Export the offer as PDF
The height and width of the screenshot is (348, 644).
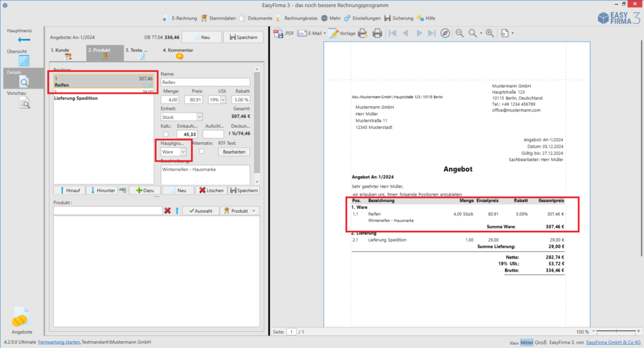coord(284,33)
